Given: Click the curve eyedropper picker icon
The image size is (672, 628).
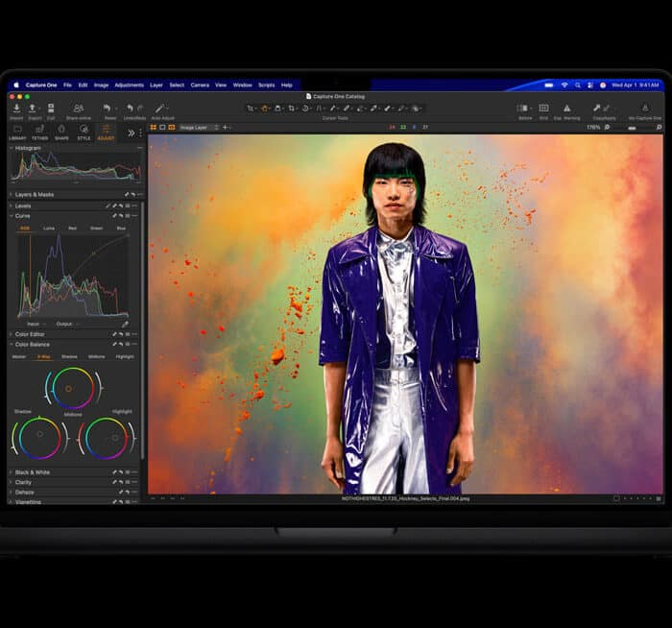Looking at the screenshot, I should [125, 324].
